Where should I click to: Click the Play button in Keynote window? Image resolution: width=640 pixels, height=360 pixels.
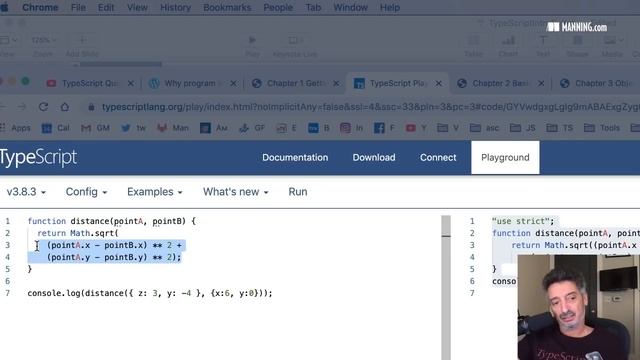tap(252, 45)
